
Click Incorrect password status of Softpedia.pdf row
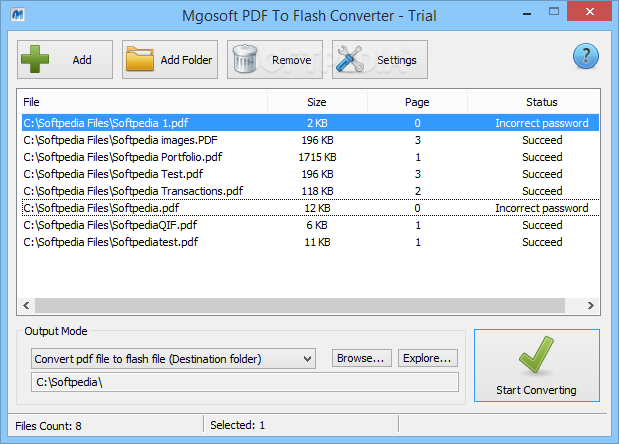pyautogui.click(x=542, y=208)
